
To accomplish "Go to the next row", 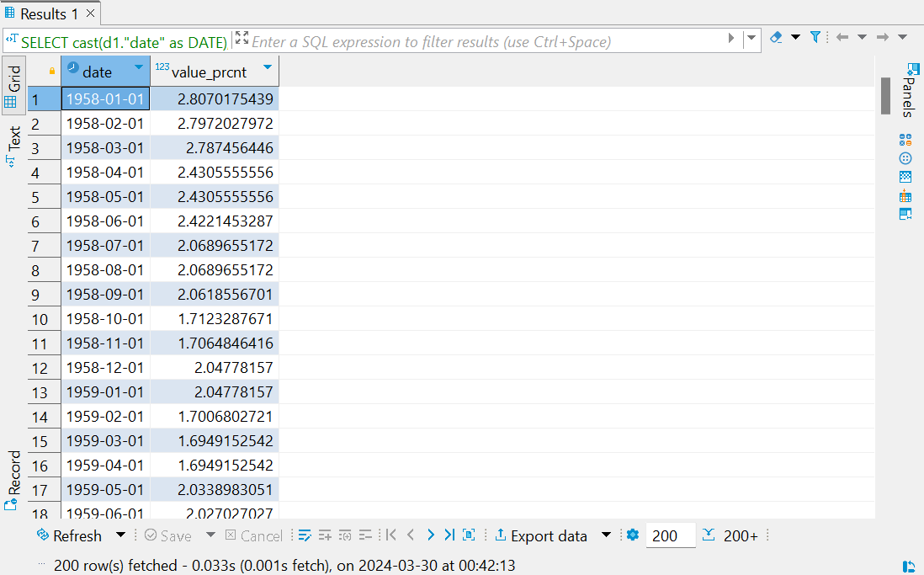I will point(431,535).
